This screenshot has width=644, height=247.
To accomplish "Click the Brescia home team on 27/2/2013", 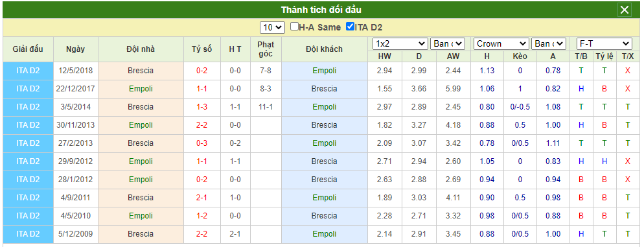I will [141, 143].
